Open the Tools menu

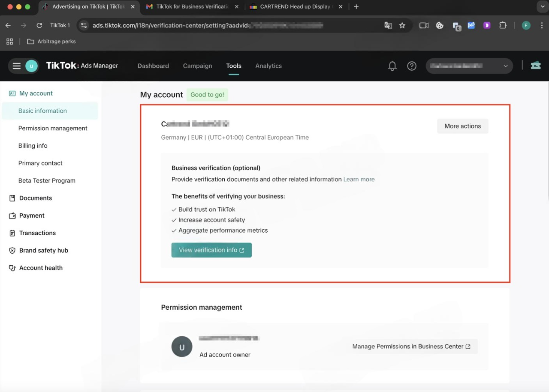tap(234, 66)
